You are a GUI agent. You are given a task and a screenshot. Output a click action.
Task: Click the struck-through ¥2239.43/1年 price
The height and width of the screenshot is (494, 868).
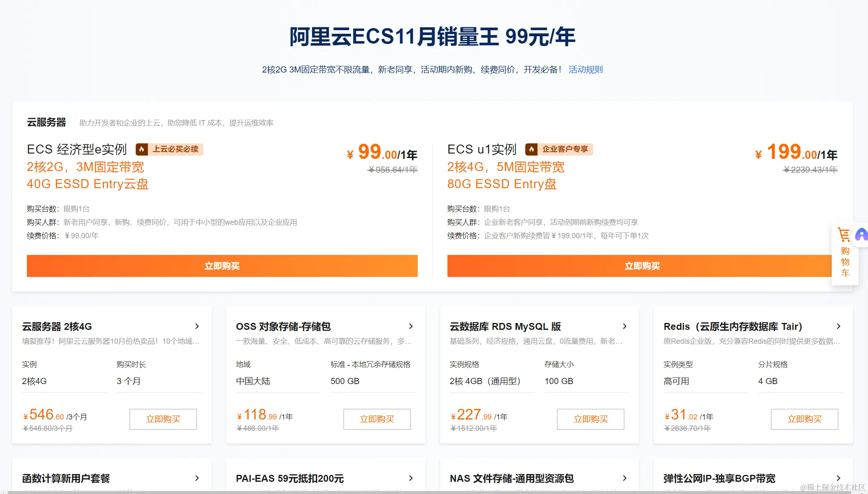(x=810, y=170)
